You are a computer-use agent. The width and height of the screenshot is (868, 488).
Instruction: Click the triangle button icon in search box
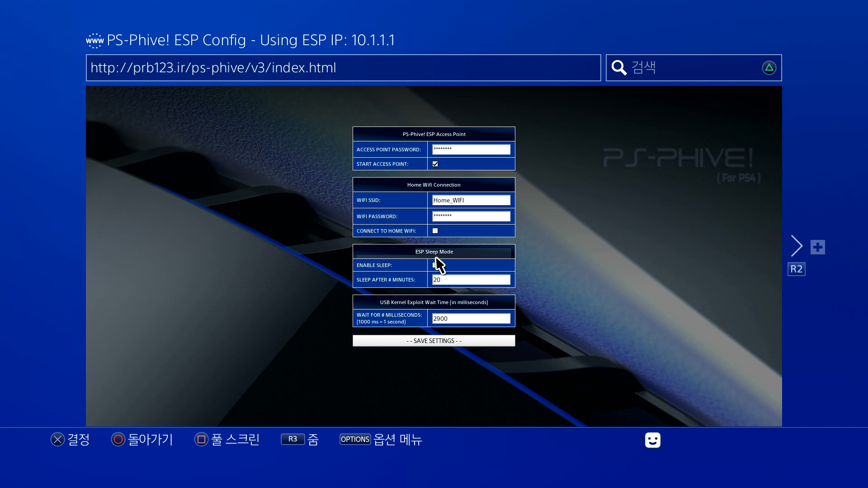coord(769,68)
